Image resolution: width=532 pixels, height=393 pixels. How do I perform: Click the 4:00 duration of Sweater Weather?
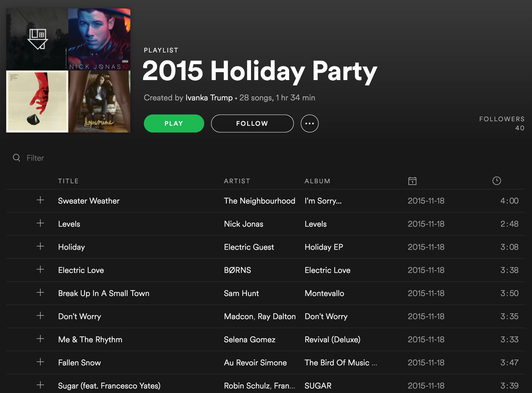(509, 201)
